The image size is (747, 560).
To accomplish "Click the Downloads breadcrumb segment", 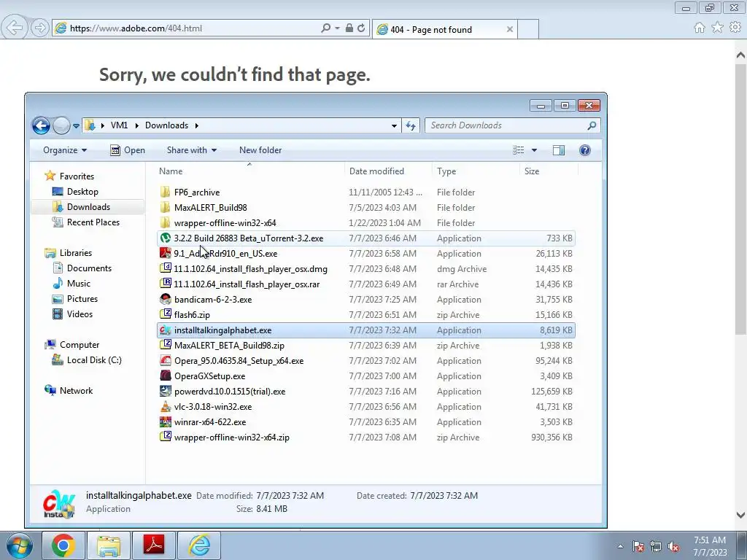I will [167, 125].
